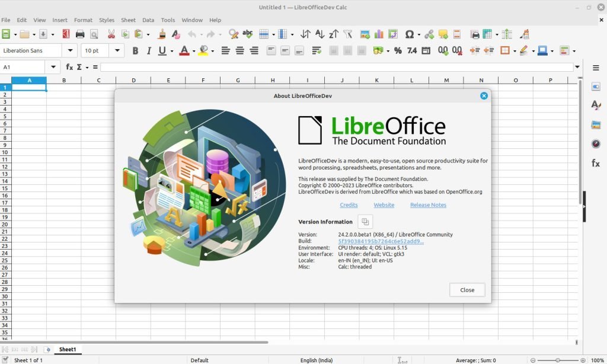Open the font size dropdown
Screen dimensions: 607x364
click(x=116, y=50)
